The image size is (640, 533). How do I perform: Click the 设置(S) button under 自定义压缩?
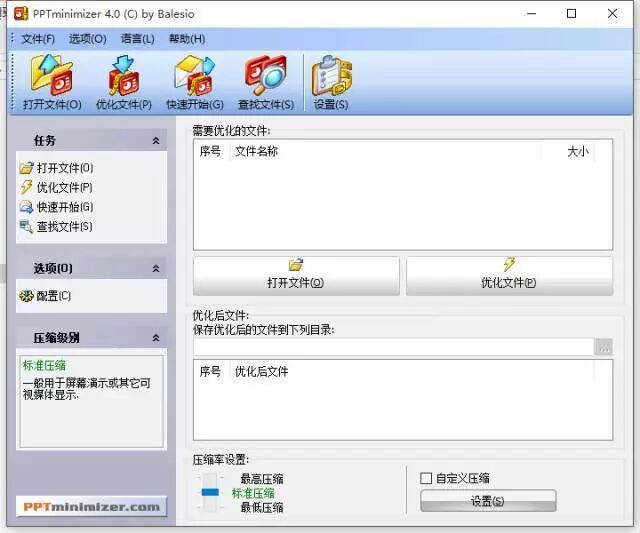pos(488,501)
